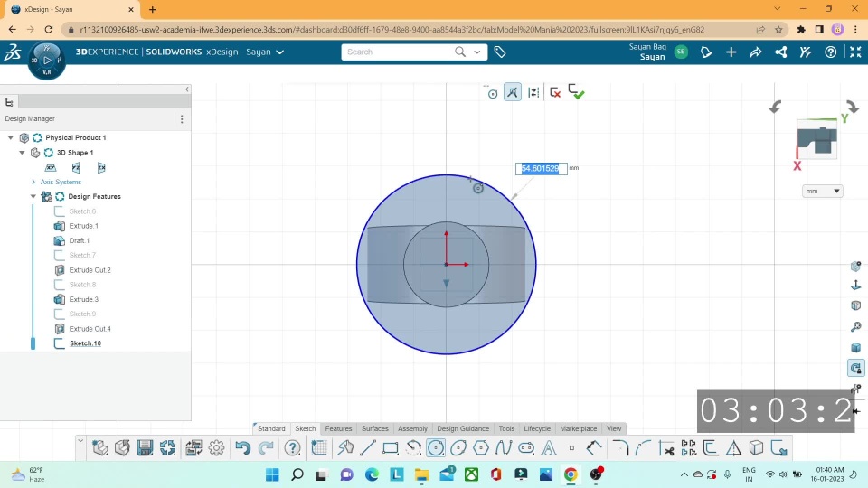Select the Corner Rectangle tool

[391, 448]
